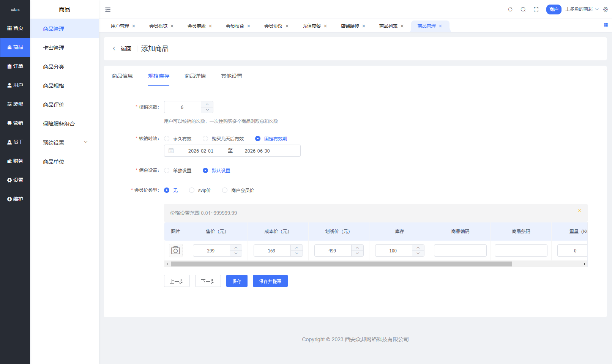
Task: Choose 单独设置 for commission setting
Action: click(167, 170)
